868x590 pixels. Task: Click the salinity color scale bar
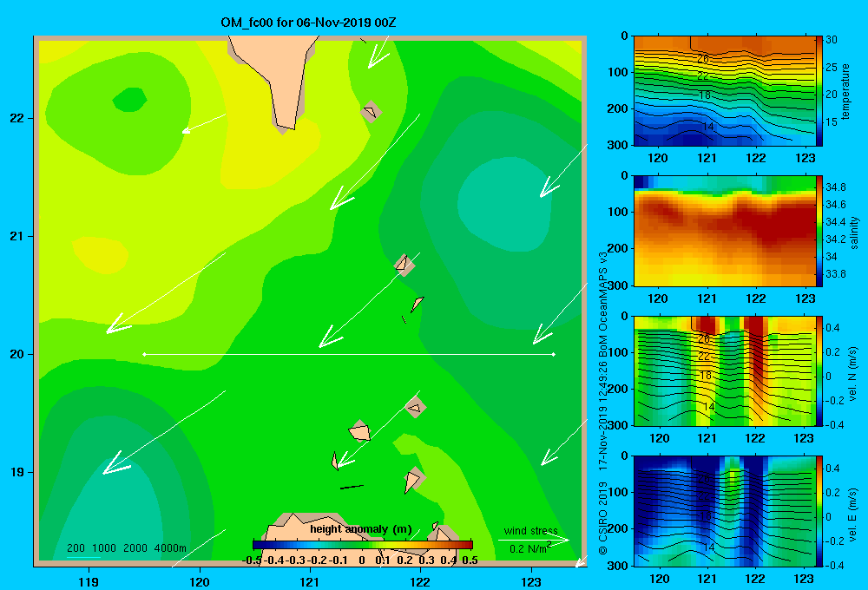tap(819, 231)
